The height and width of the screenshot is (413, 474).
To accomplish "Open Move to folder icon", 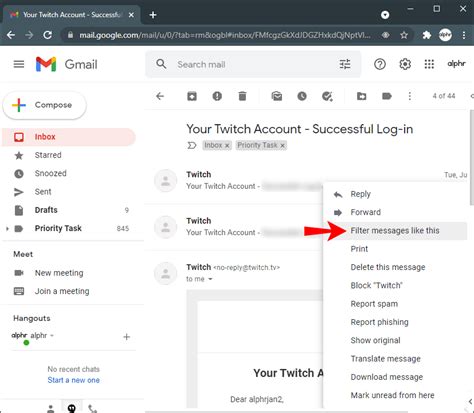I will [361, 96].
